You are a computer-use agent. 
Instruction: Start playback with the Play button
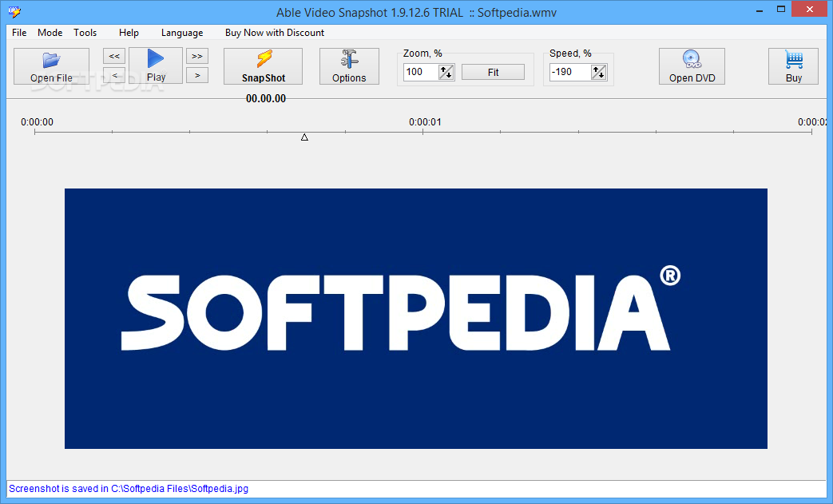pos(156,65)
